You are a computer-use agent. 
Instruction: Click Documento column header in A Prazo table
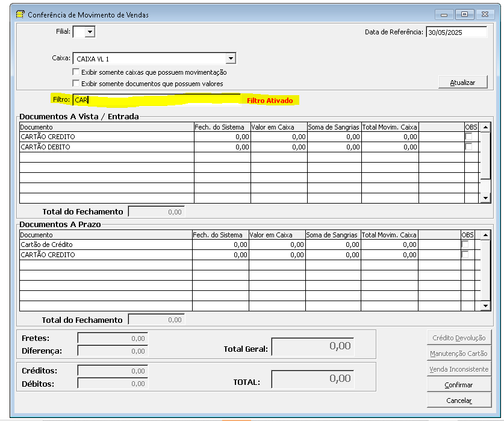point(106,235)
